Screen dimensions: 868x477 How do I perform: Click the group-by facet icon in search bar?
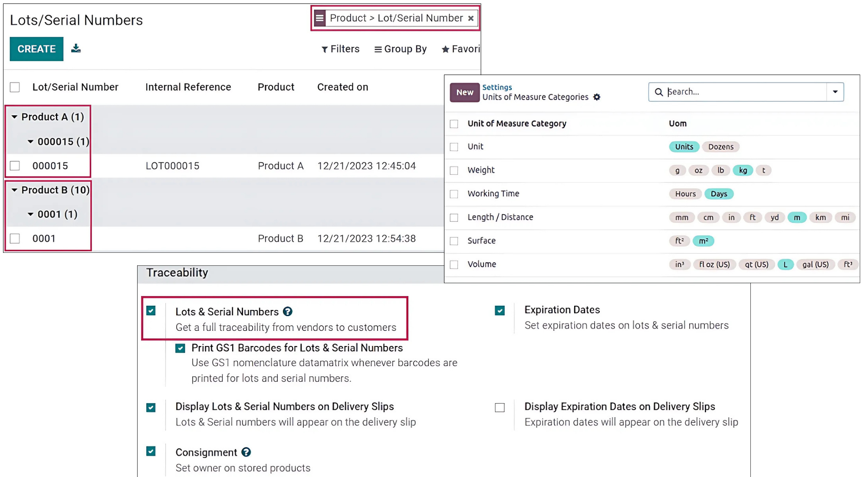pyautogui.click(x=320, y=18)
